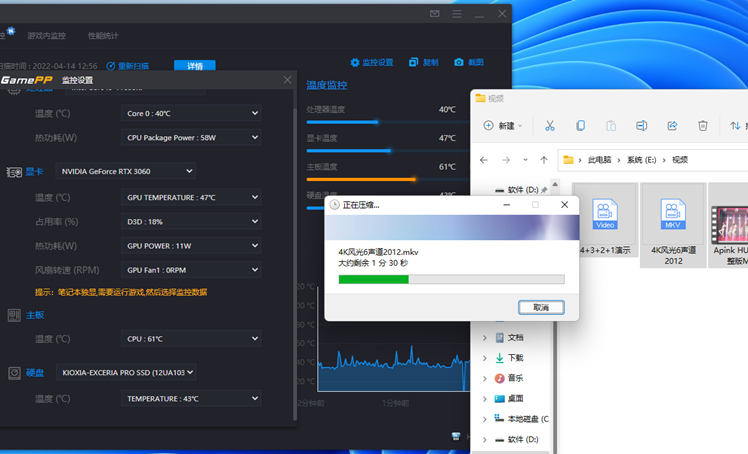
Task: Open the KIOXIA-EXCERIA PRO SSD dropdown
Action: (126, 372)
